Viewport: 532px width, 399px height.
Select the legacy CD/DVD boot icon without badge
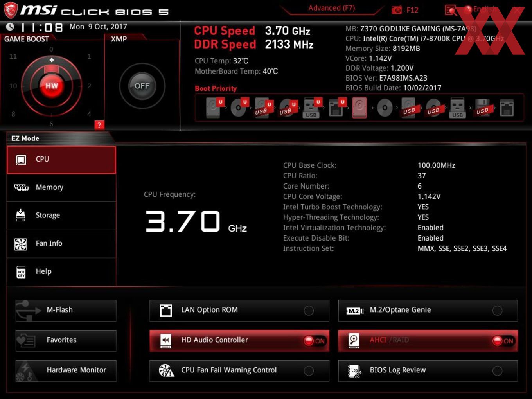[x=385, y=108]
